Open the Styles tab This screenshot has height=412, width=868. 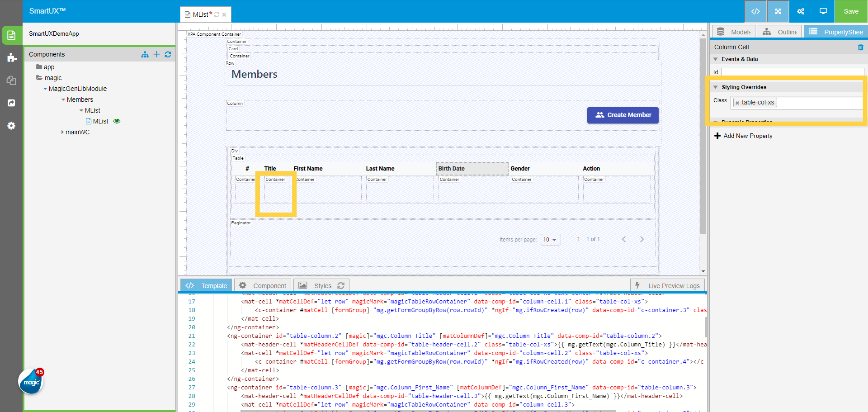click(x=321, y=286)
